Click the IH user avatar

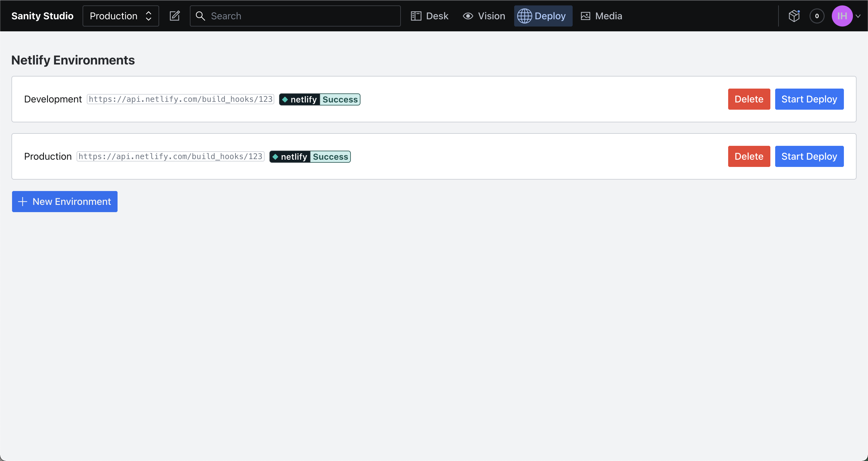(842, 16)
